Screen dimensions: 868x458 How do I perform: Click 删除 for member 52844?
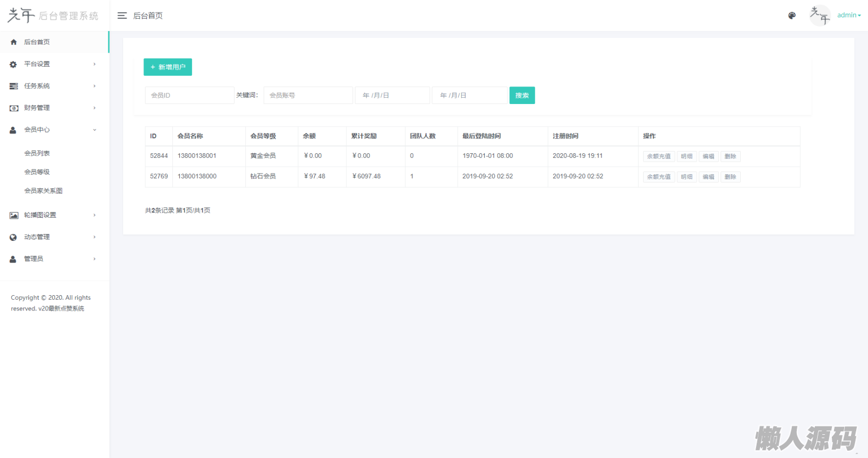pos(730,157)
